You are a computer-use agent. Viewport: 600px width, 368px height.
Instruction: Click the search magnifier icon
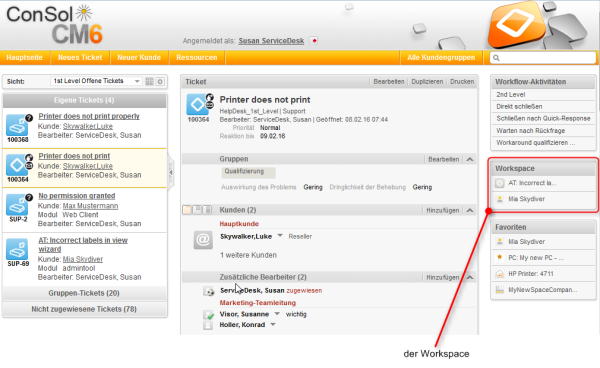(496, 58)
